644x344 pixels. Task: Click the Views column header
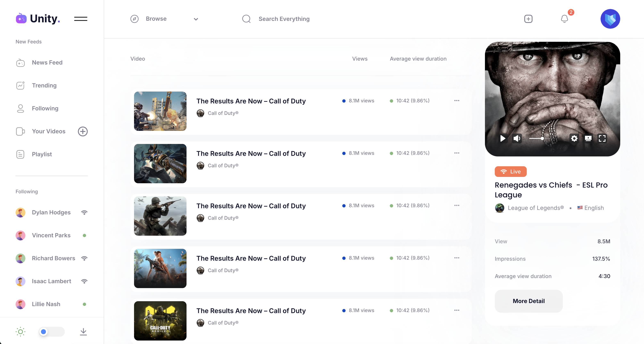pos(360,59)
